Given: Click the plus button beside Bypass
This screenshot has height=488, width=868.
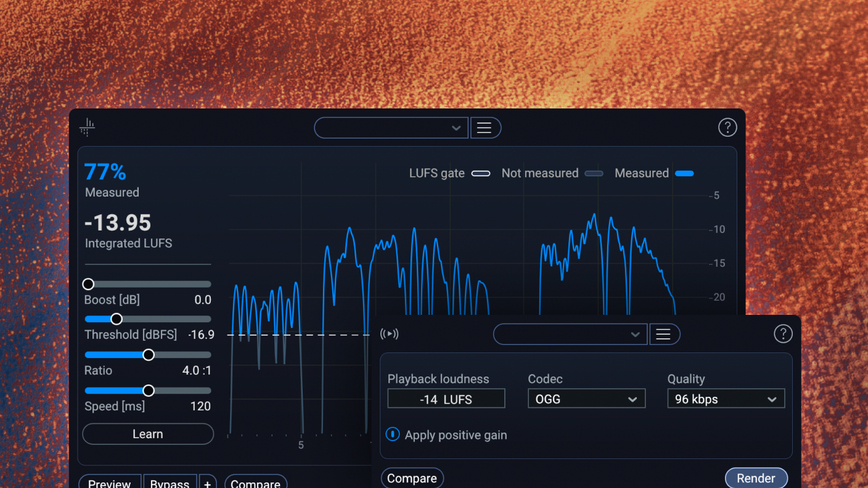Looking at the screenshot, I should tap(207, 483).
